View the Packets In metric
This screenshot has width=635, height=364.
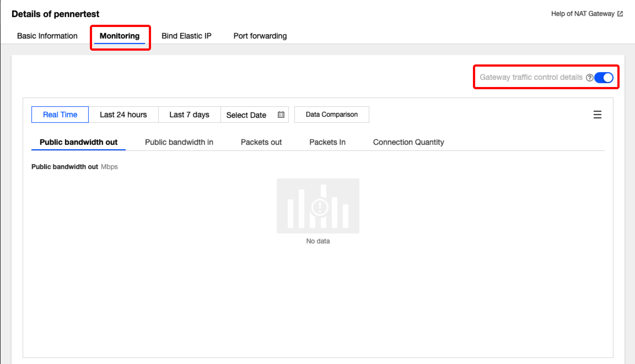tap(327, 142)
